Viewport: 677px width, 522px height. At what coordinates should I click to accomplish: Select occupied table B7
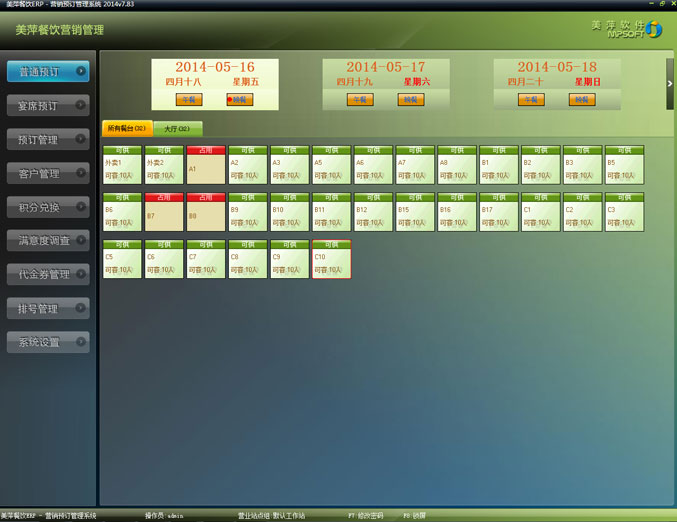click(x=164, y=212)
